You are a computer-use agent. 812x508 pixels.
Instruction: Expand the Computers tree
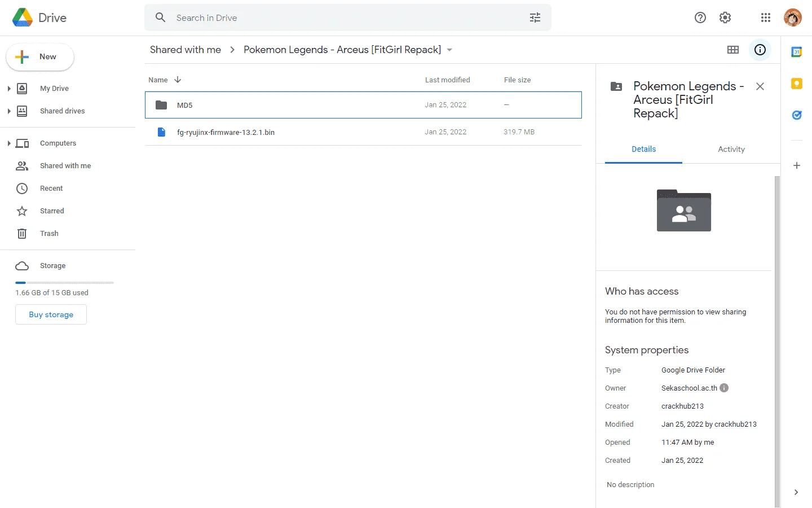pyautogui.click(x=9, y=143)
